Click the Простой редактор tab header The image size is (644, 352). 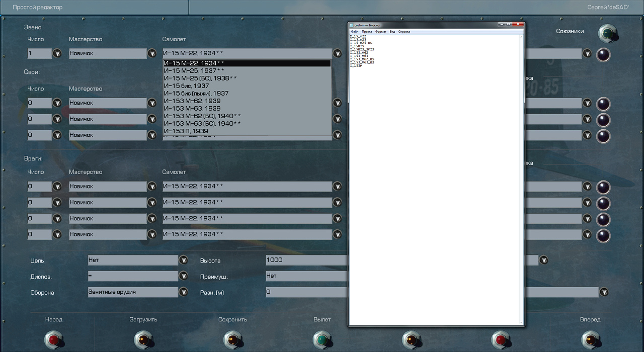tap(94, 8)
